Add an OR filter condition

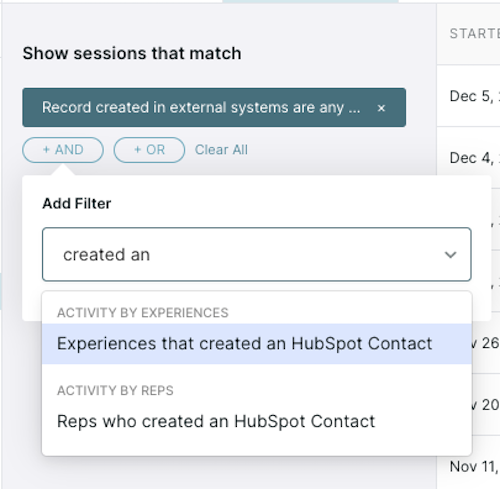coord(149,150)
